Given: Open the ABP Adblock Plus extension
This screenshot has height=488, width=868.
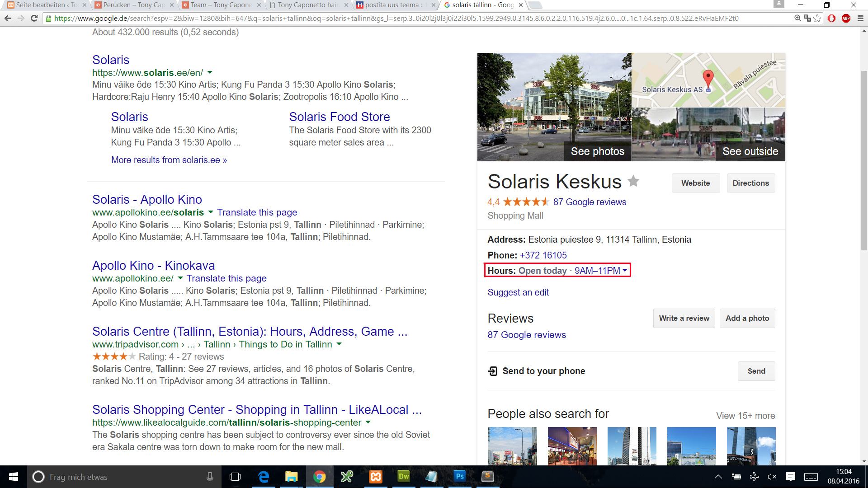Looking at the screenshot, I should click(x=846, y=19).
